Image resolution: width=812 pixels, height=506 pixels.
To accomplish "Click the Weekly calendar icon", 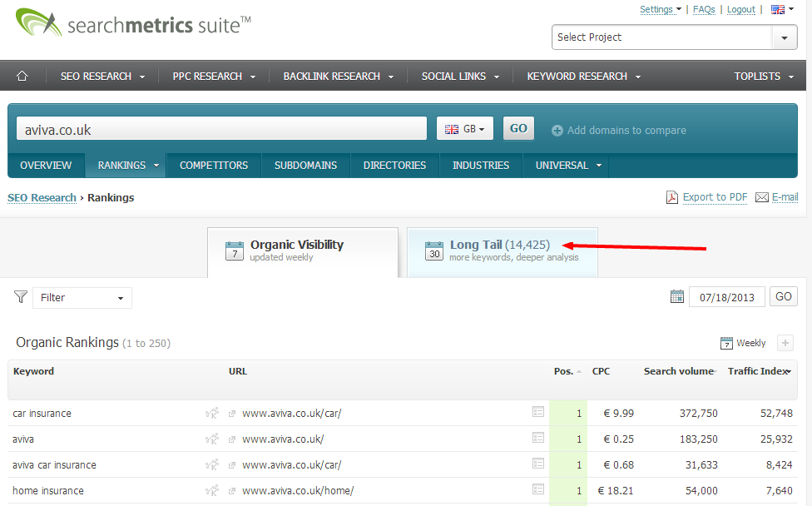I will click(x=726, y=343).
